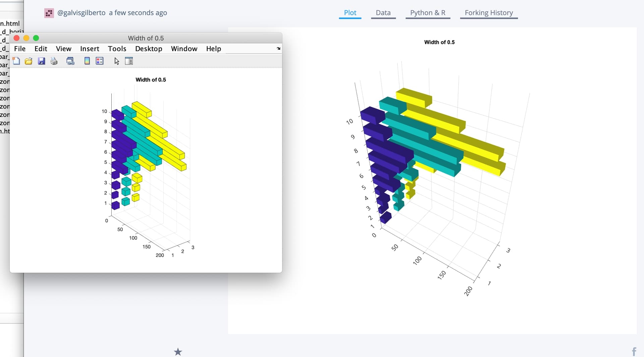Open the Insert menu
This screenshot has height=357, width=644.
pyautogui.click(x=90, y=49)
